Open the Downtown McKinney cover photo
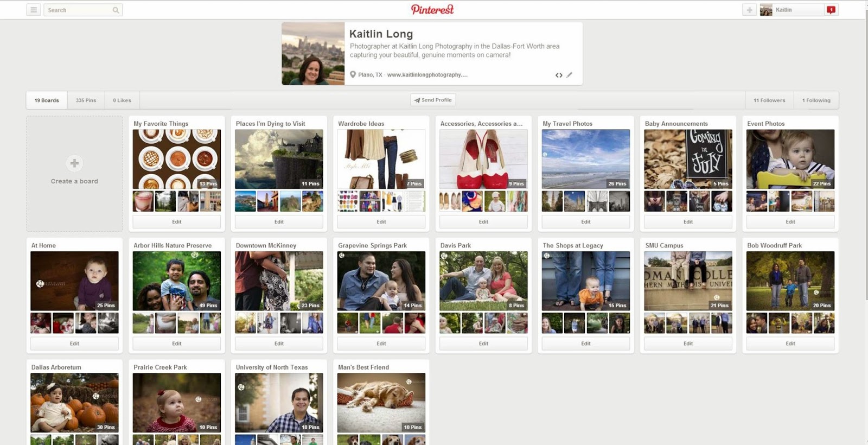Image resolution: width=868 pixels, height=445 pixels. coord(279,281)
